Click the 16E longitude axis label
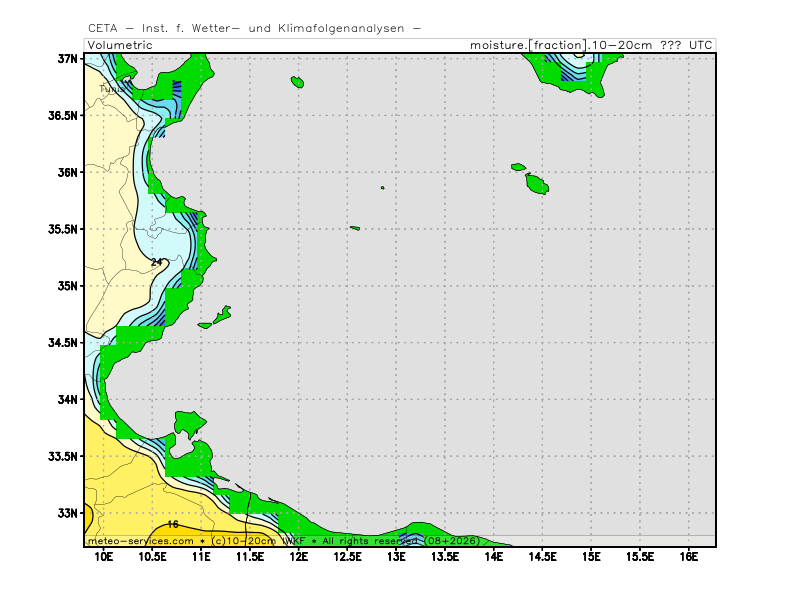Image resolution: width=800 pixels, height=600 pixels. (688, 556)
